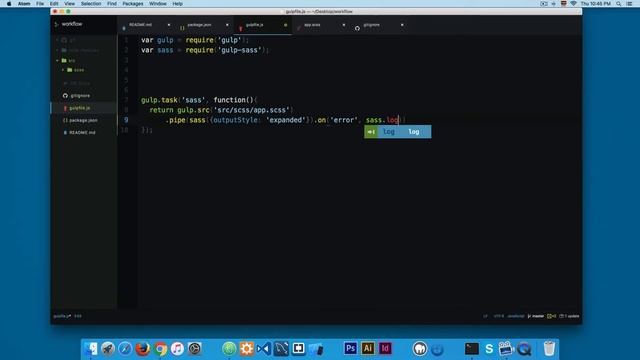The image size is (640, 360).
Task: Launch Photoshop from the dock
Action: tap(350, 349)
